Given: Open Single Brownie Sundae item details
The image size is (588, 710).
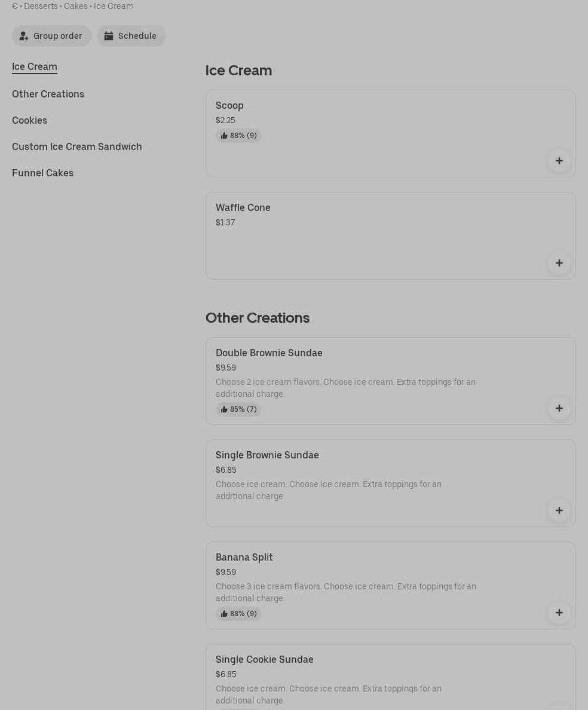Looking at the screenshot, I should coord(267,455).
